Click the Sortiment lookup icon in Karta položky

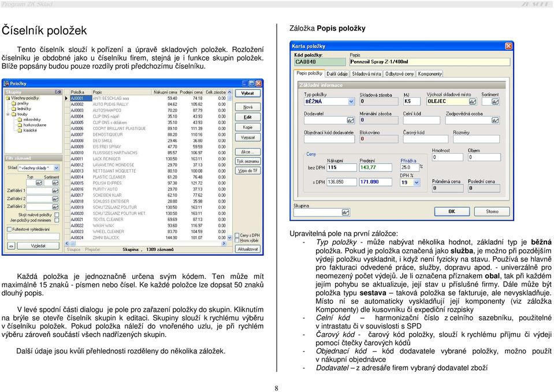(495, 102)
